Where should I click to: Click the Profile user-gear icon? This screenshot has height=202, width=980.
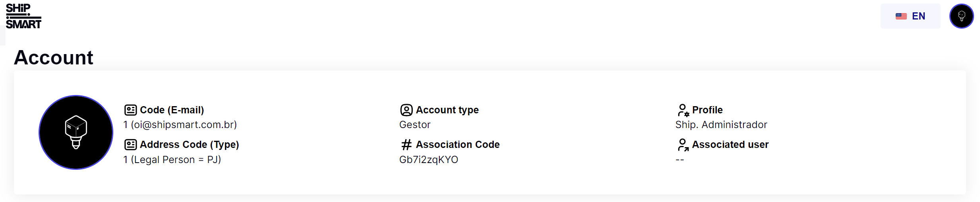[x=683, y=110]
